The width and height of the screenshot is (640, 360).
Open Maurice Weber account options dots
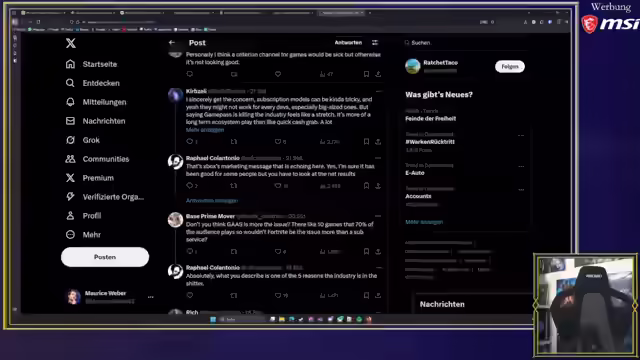coord(151,297)
